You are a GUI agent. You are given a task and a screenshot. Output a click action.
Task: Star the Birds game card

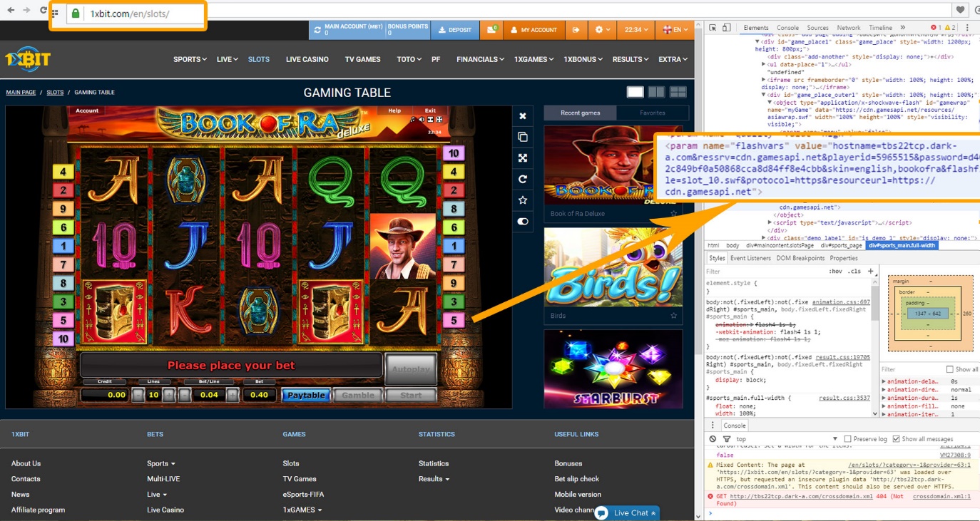(673, 315)
